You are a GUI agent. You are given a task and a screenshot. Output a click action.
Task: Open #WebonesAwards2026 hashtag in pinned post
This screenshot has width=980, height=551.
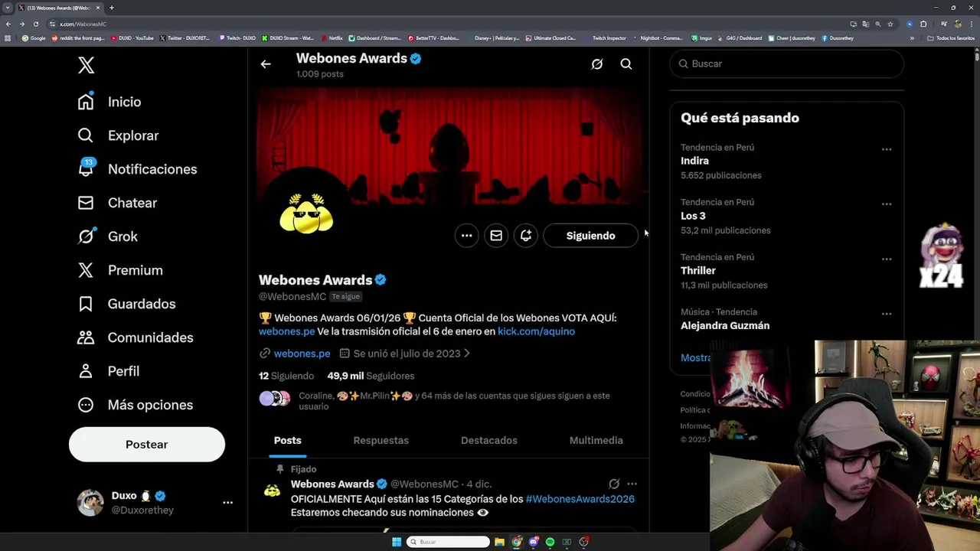(x=580, y=499)
